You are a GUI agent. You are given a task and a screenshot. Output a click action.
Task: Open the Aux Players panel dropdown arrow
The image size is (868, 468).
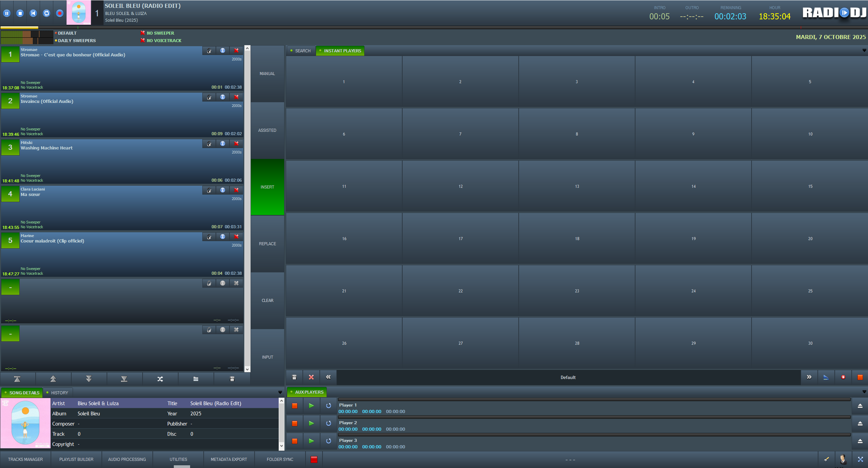point(864,392)
